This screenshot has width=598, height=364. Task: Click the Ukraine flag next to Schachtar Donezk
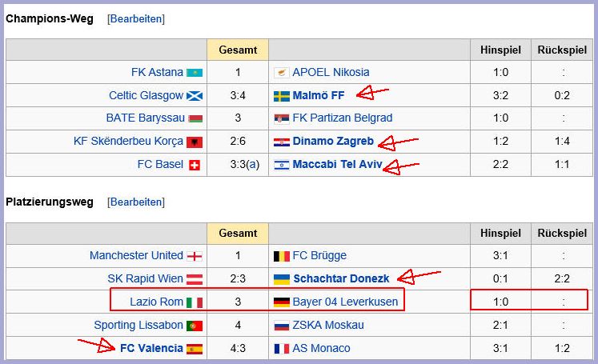click(x=282, y=279)
